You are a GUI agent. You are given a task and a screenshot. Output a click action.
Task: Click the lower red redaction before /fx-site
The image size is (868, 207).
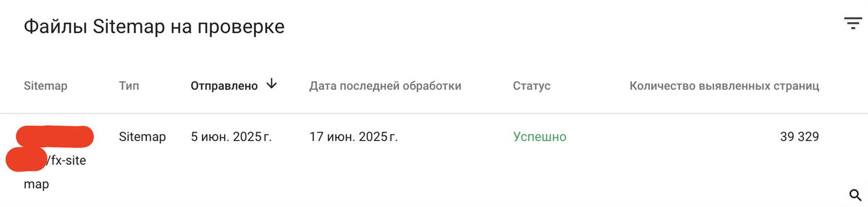27,159
